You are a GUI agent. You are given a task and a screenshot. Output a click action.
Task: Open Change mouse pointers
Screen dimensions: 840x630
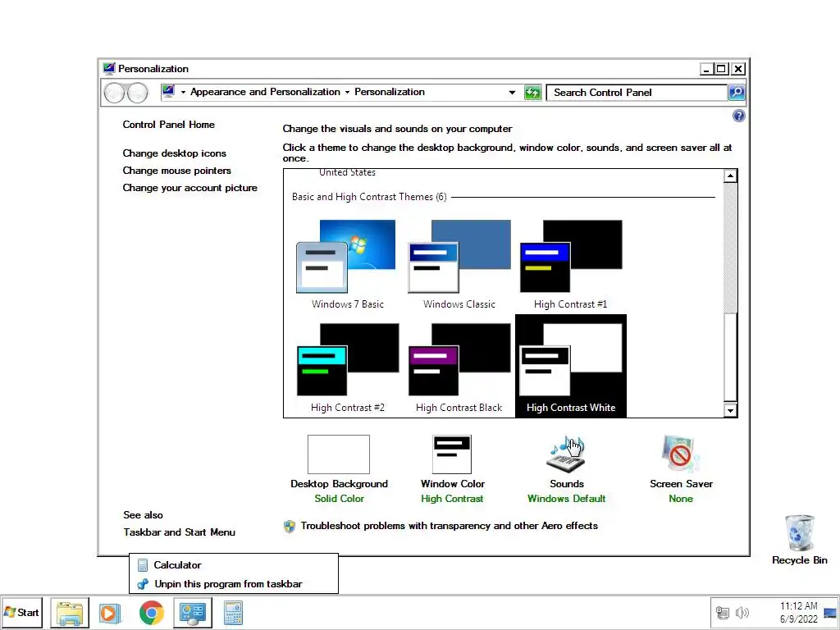coord(177,171)
